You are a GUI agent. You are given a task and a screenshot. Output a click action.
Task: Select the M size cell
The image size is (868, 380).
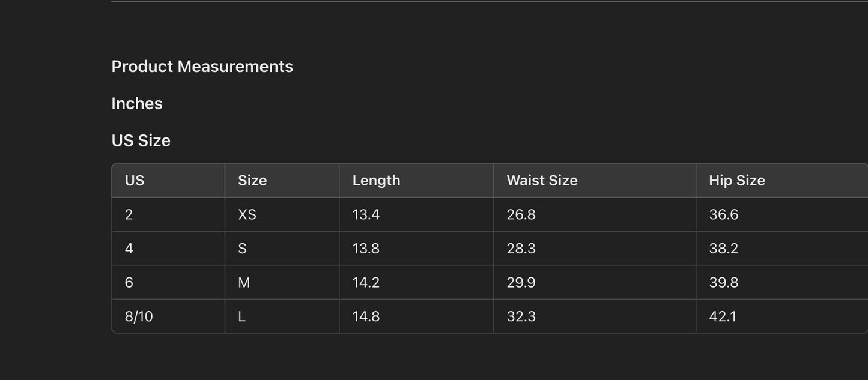click(x=244, y=283)
